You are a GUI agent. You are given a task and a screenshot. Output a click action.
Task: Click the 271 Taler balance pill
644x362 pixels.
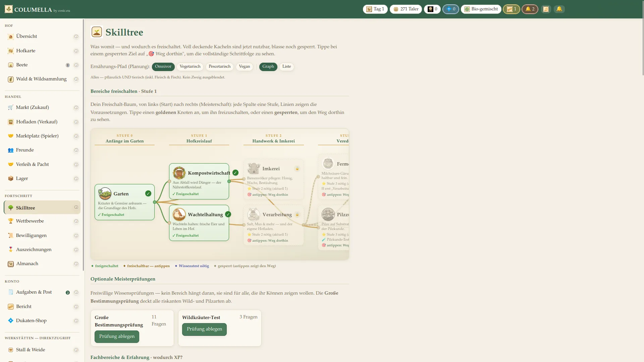point(406,9)
